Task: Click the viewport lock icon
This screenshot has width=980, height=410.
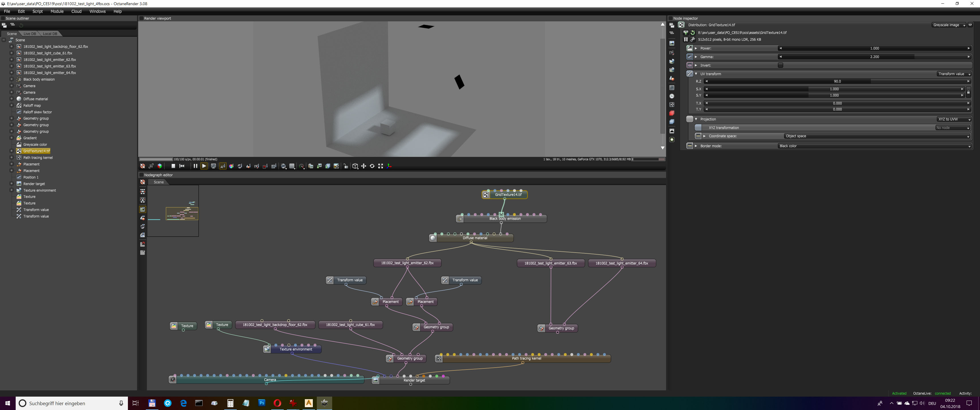Action: [x=346, y=166]
